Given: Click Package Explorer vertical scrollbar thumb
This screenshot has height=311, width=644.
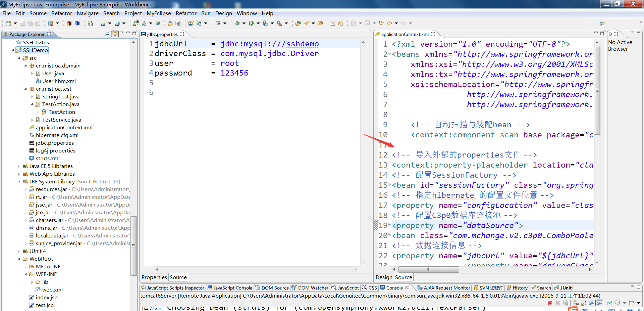Looking at the screenshot, I should point(133,246).
